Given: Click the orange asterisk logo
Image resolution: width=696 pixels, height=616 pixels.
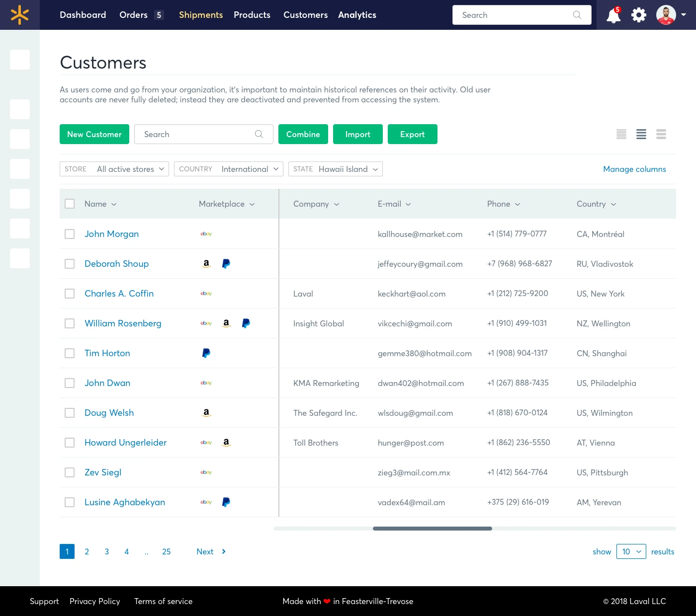Looking at the screenshot, I should tap(20, 15).
